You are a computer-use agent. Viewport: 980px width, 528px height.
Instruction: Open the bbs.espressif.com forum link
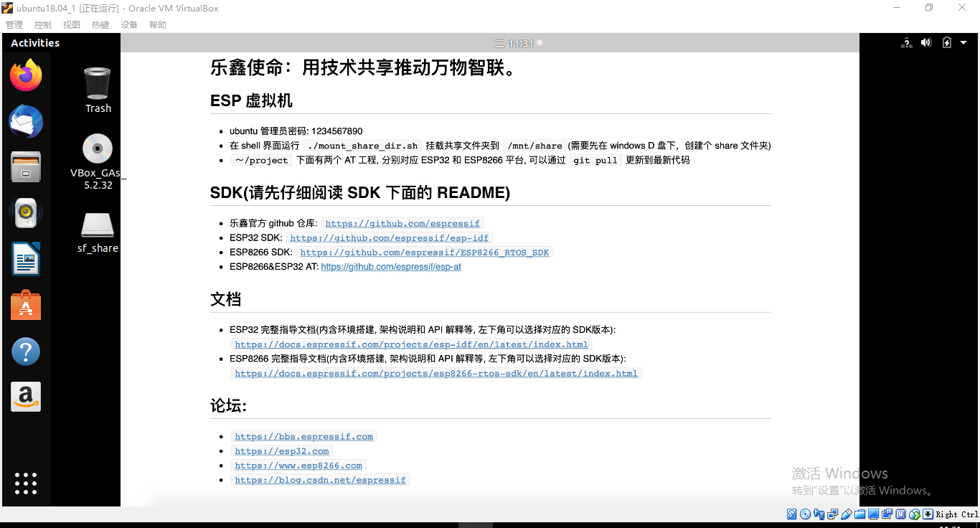pos(303,436)
